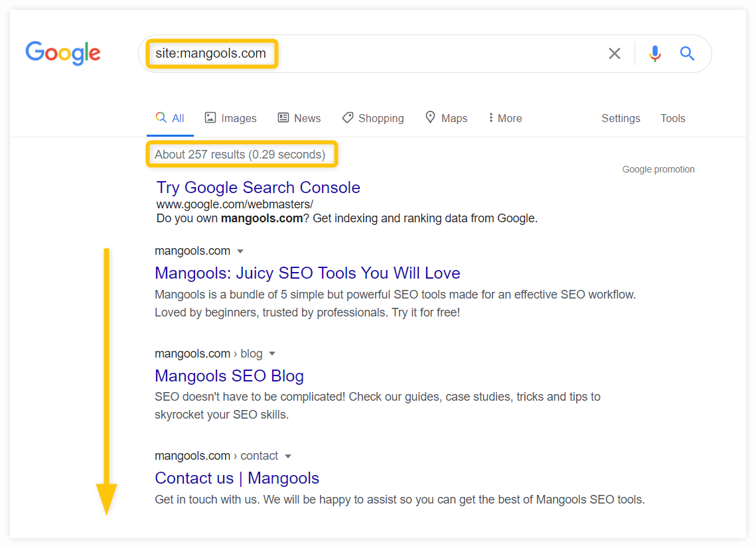Open search Tools options
The width and height of the screenshot is (756, 548).
tap(672, 119)
